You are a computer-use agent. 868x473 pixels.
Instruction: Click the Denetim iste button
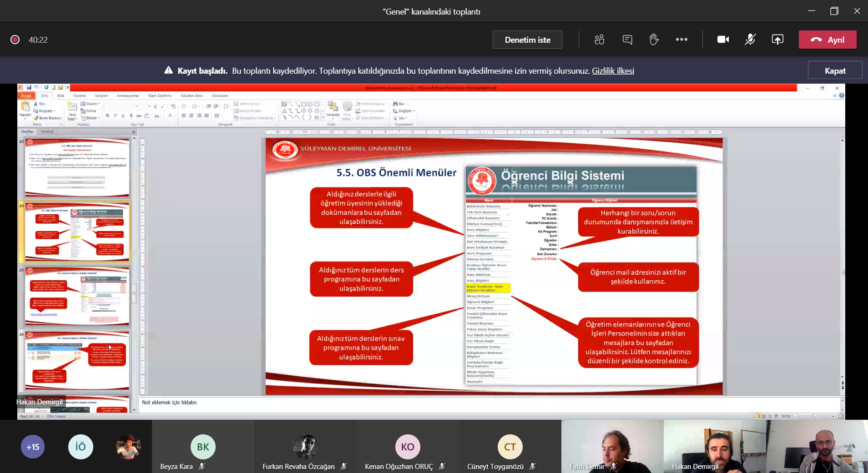pos(527,40)
